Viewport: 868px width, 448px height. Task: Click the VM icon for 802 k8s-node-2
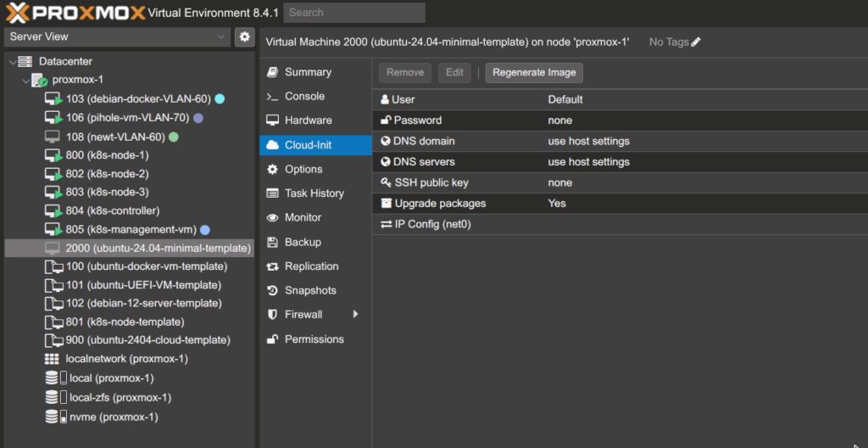pyautogui.click(x=53, y=174)
